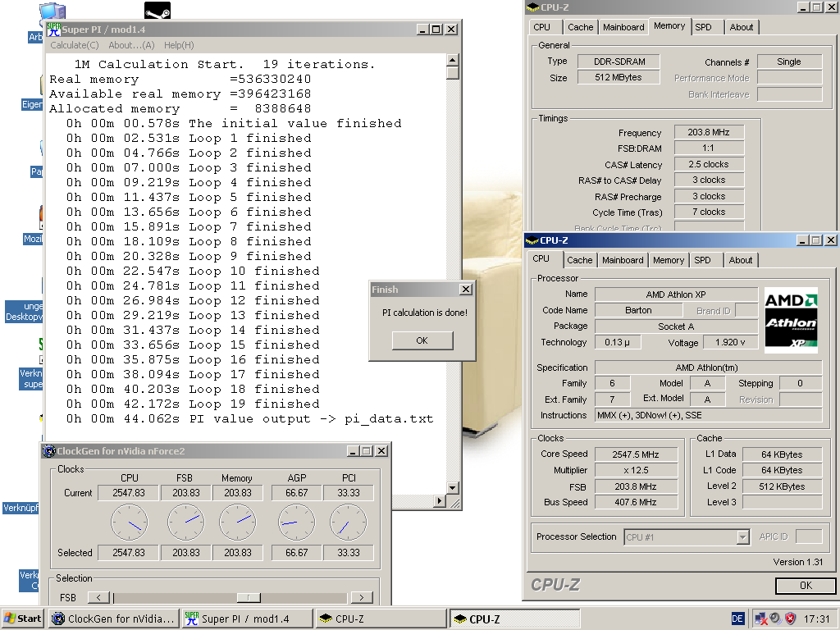Click the taskbar clock 17:31
The image size is (840, 630).
tap(816, 619)
